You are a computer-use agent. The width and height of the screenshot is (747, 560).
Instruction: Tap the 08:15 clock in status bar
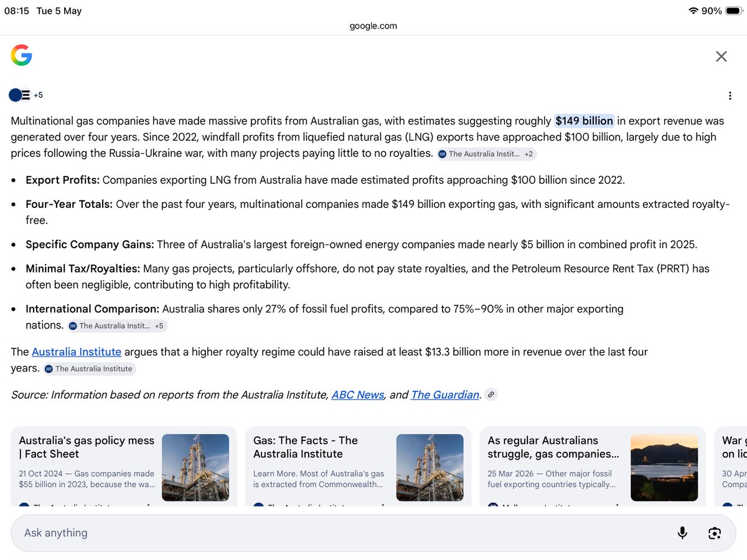tap(17, 11)
